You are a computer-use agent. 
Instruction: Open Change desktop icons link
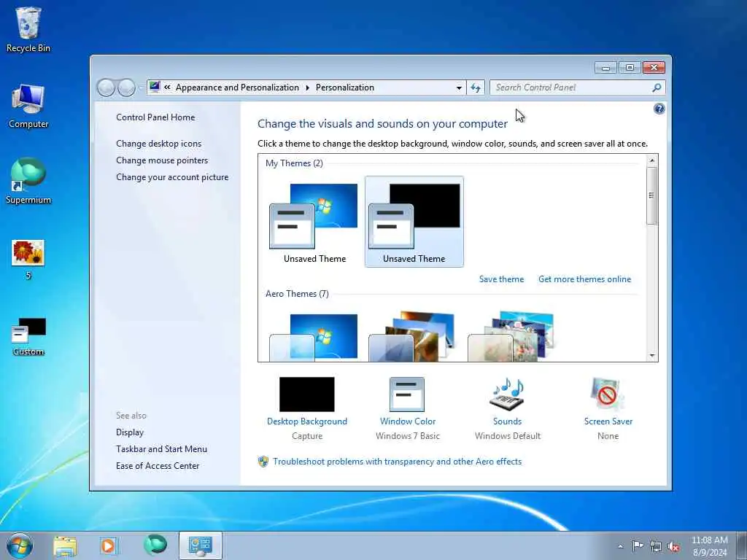158,144
